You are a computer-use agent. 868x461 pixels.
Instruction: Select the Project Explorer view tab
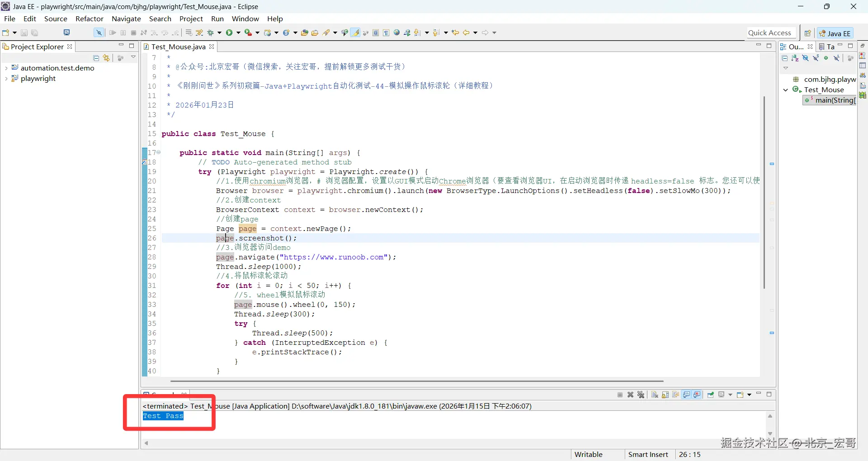pos(37,47)
